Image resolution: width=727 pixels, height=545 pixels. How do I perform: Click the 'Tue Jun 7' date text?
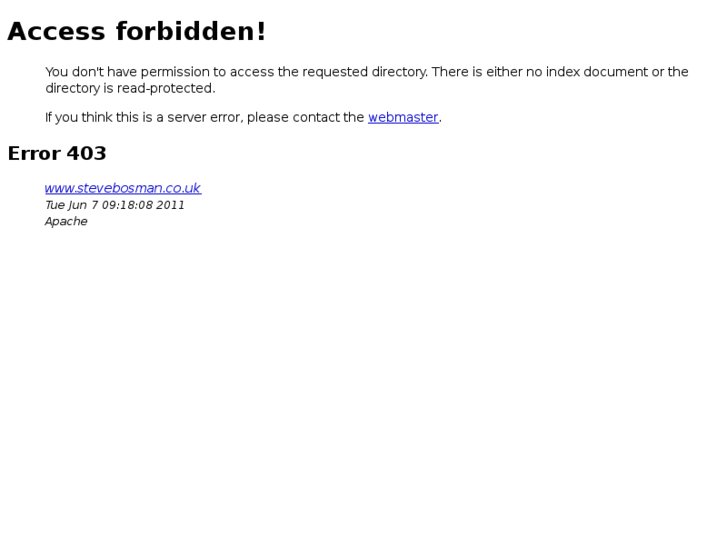[71, 205]
